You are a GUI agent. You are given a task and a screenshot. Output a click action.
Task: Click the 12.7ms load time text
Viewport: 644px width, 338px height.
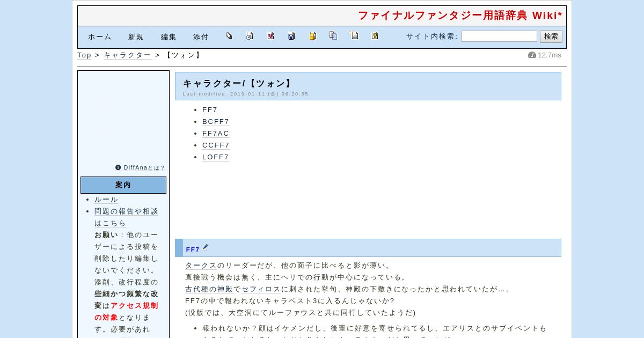(x=550, y=55)
